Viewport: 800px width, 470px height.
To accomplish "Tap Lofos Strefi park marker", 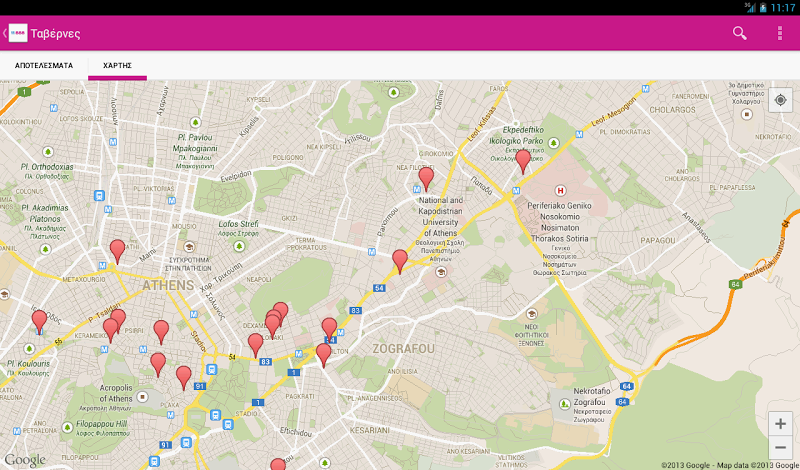I will [239, 246].
